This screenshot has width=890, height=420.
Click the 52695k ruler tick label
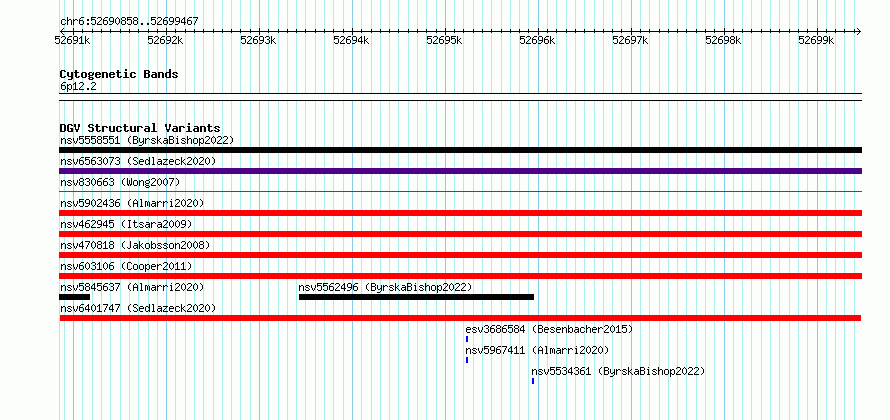click(444, 40)
